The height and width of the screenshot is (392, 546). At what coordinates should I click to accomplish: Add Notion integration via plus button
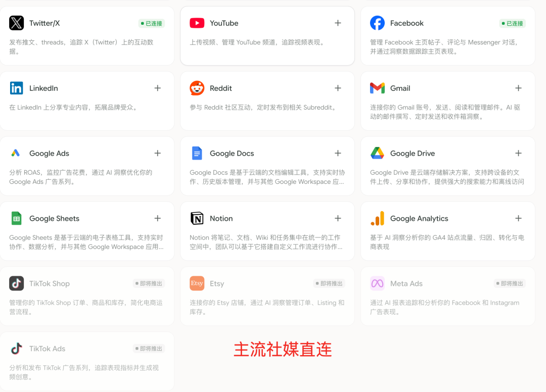tap(338, 218)
